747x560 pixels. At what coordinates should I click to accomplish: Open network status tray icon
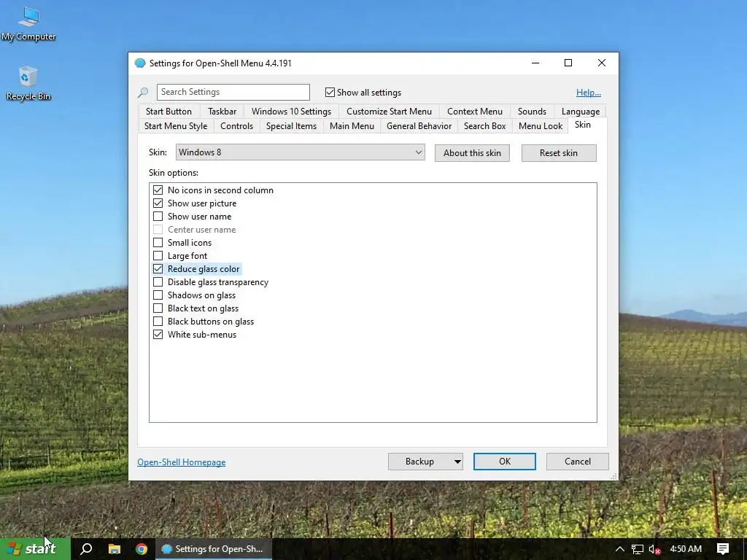(637, 549)
